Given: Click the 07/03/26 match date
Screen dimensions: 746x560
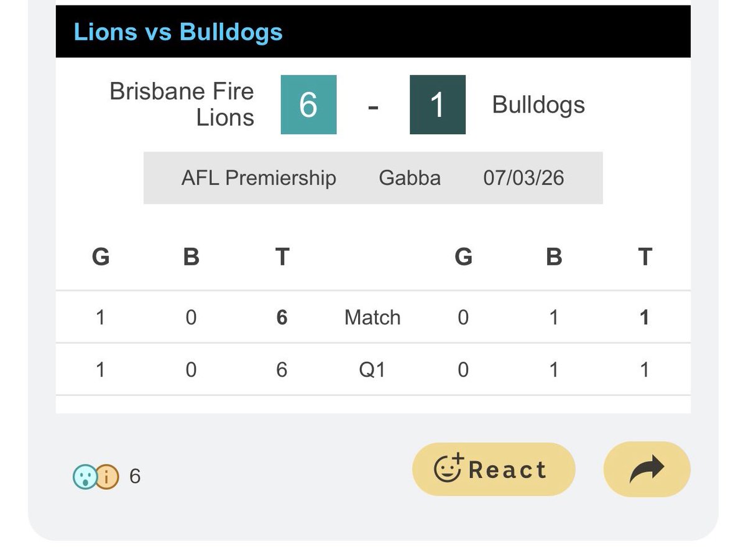Looking at the screenshot, I should [x=523, y=178].
